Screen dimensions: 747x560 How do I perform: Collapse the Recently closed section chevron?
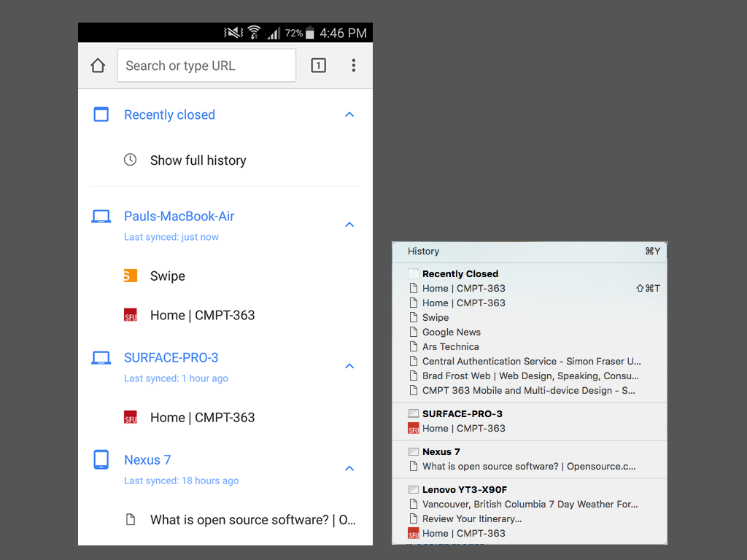pos(349,114)
